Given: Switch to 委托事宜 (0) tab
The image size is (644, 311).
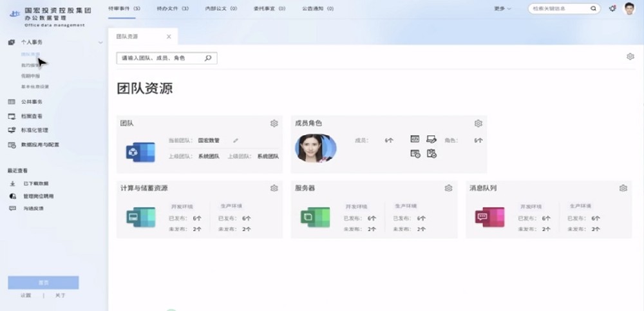Looking at the screenshot, I should point(269,8).
